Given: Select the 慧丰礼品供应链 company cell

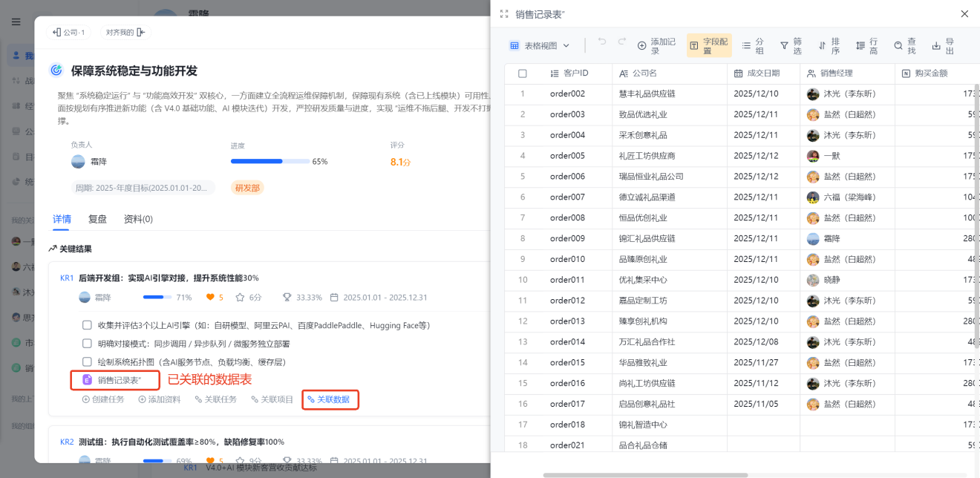Looking at the screenshot, I should [x=670, y=94].
